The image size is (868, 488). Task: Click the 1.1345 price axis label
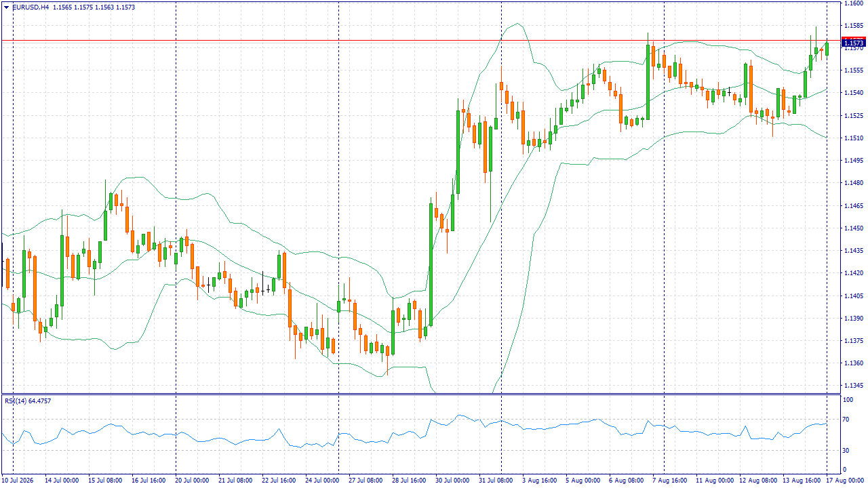click(853, 386)
